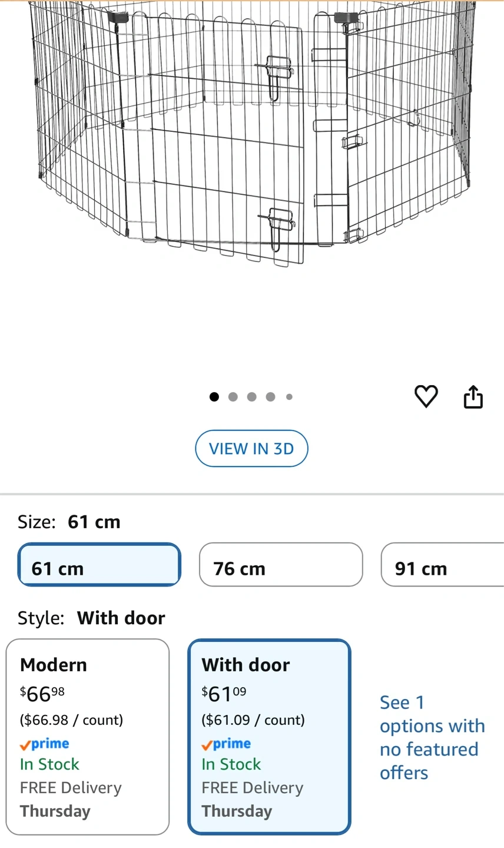Tap the small fifth image dot
Viewport: 504px width, 848px height.
coord(289,397)
